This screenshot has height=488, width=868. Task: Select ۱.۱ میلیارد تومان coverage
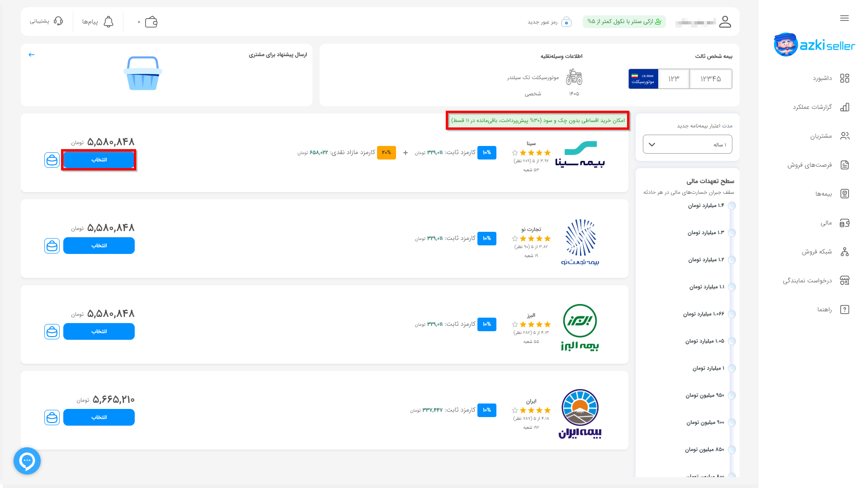(732, 287)
